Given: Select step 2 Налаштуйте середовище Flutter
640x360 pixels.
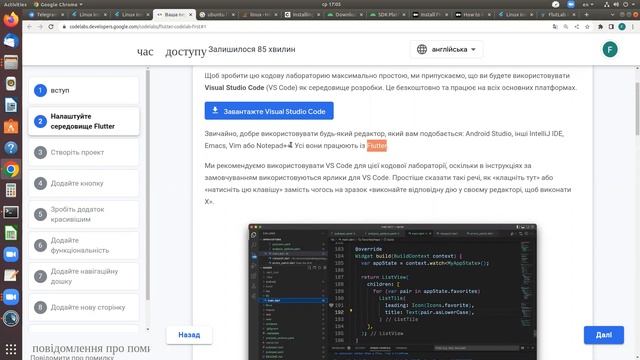Looking at the screenshot, I should click(x=84, y=121).
